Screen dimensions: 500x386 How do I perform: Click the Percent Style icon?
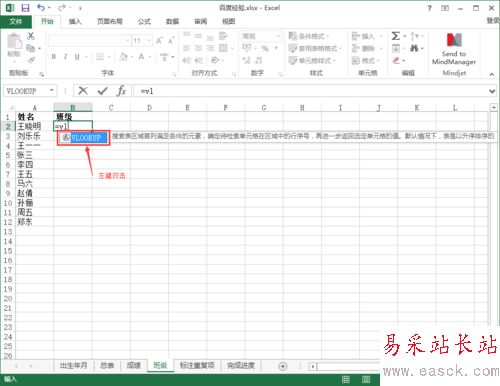tap(265, 49)
